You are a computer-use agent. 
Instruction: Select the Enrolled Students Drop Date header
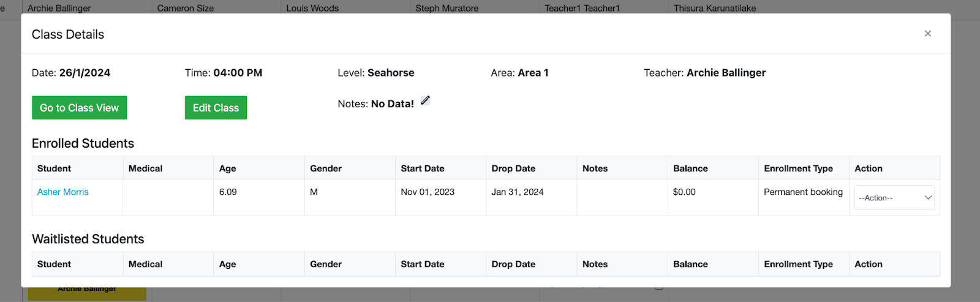coord(513,168)
